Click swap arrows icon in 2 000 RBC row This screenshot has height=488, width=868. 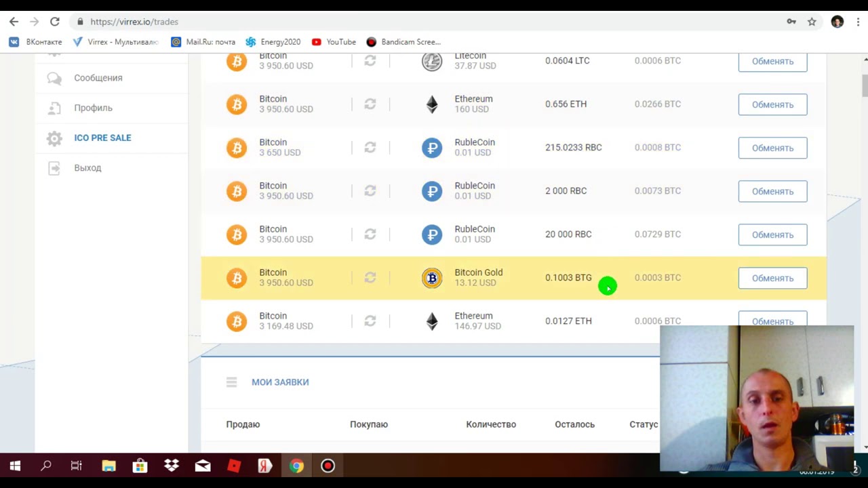[x=370, y=191]
